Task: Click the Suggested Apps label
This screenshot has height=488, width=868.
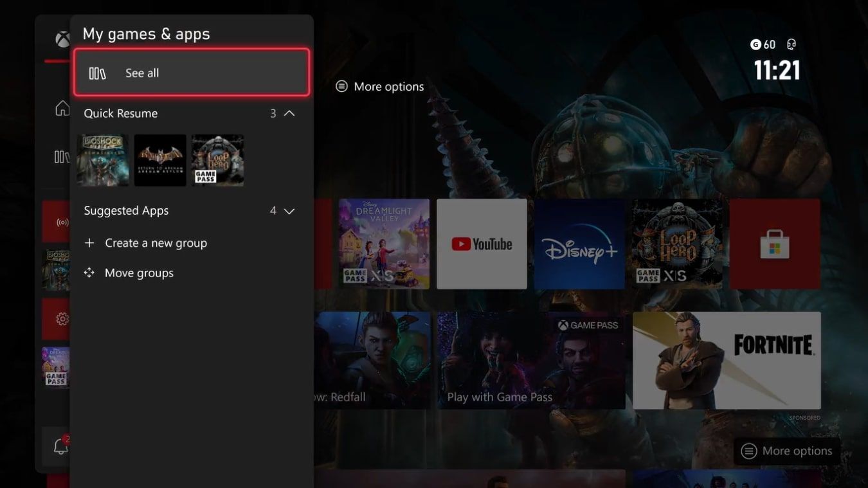Action: (x=126, y=211)
